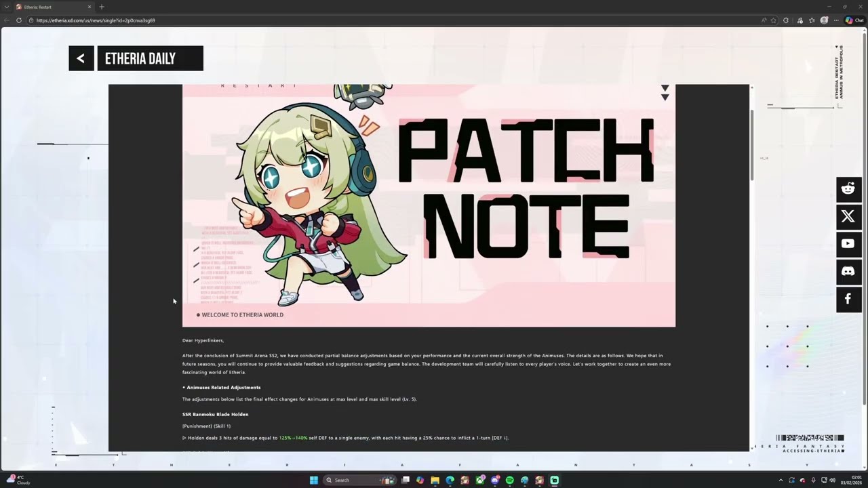Screen dimensions: 868x488
Task: Close the Etheria: Restart tab
Action: (x=89, y=7)
